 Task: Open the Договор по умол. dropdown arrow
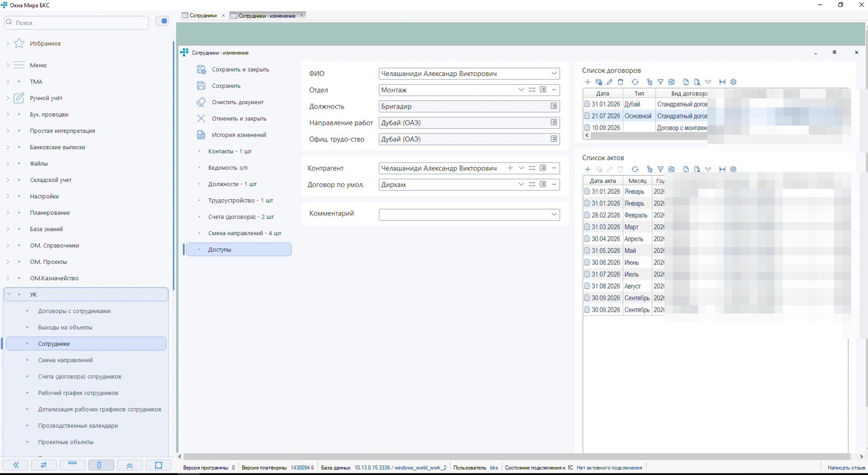click(x=521, y=185)
